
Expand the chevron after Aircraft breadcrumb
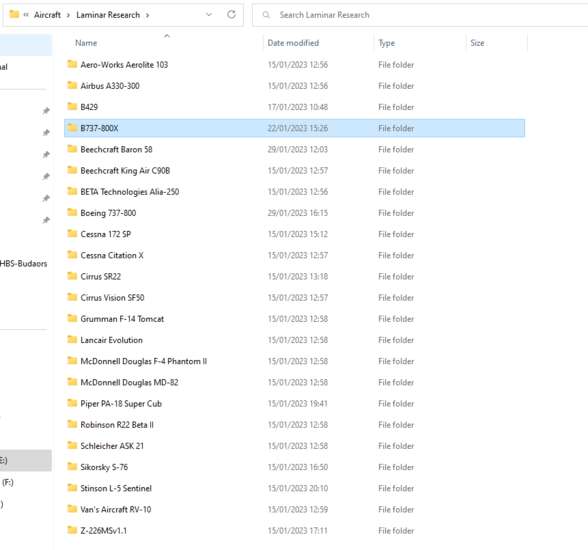pyautogui.click(x=68, y=15)
